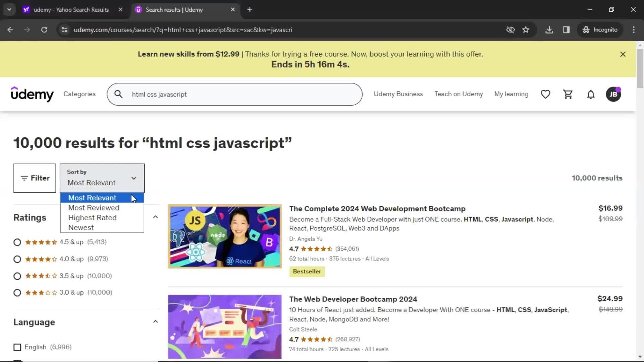
Task: Open the JB profile avatar
Action: point(613,94)
